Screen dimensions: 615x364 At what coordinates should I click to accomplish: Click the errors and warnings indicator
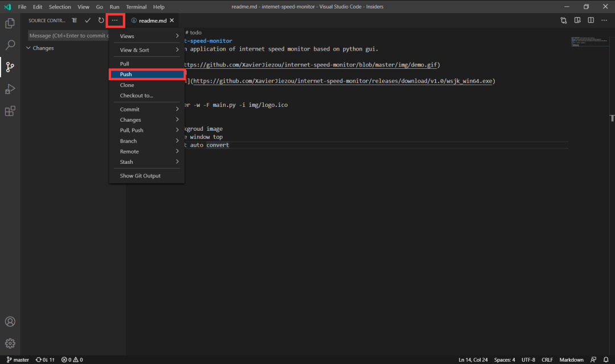(72, 359)
